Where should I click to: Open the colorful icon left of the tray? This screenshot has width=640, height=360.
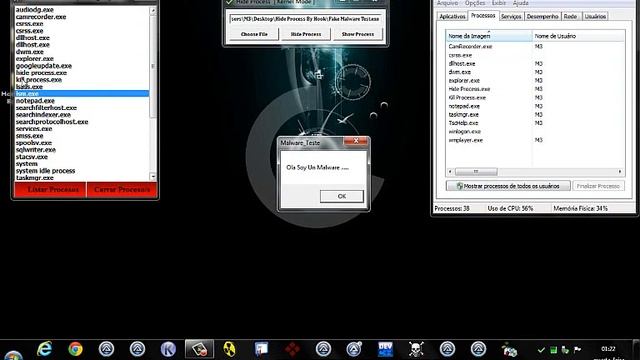509,350
